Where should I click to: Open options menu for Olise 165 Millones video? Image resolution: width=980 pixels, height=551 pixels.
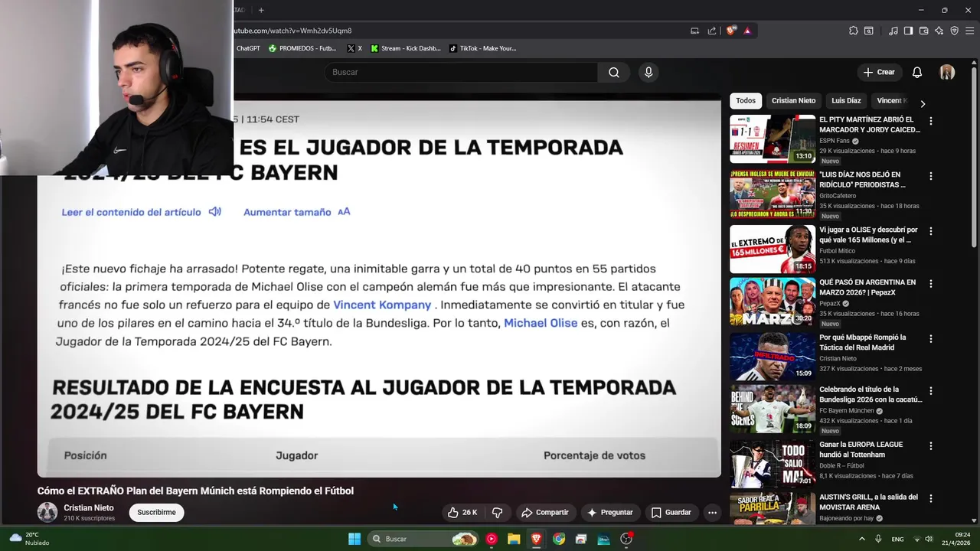click(931, 231)
